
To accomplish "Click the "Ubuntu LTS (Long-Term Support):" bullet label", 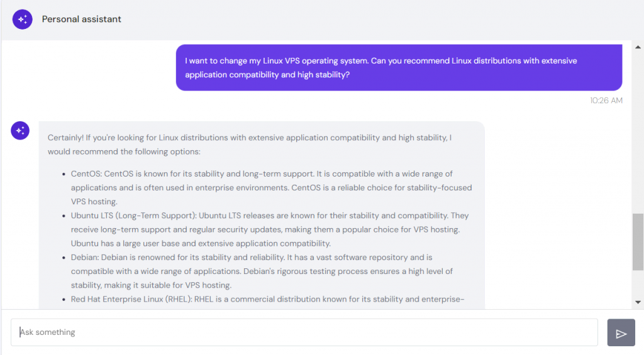I will (134, 216).
